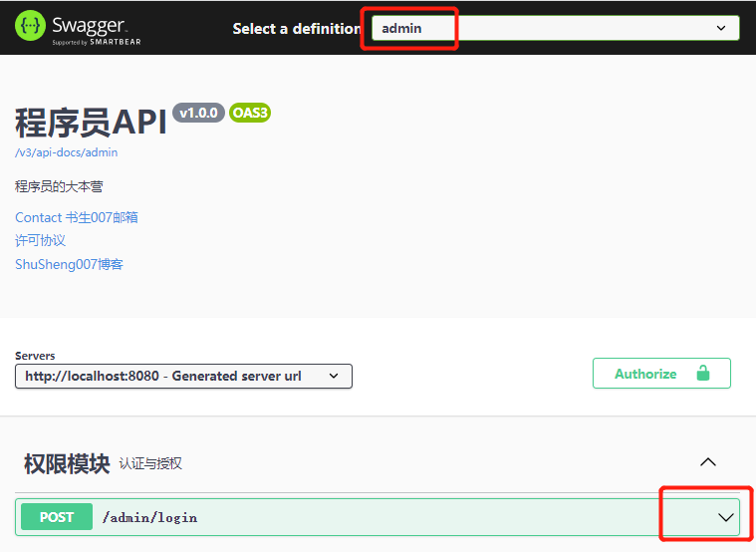The height and width of the screenshot is (552, 756).
Task: Open the /v3/api-docs/admin link
Action: tap(67, 152)
